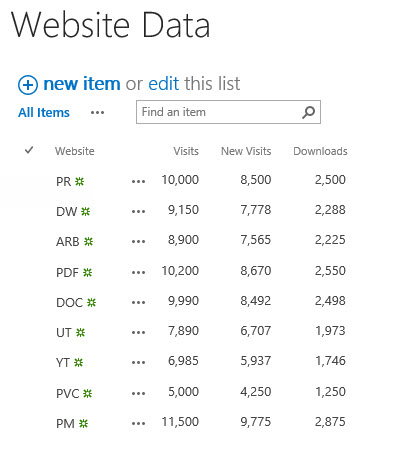Viewport: 407px width, 449px height.
Task: Focus the Find an item search box
Action: pyautogui.click(x=228, y=112)
